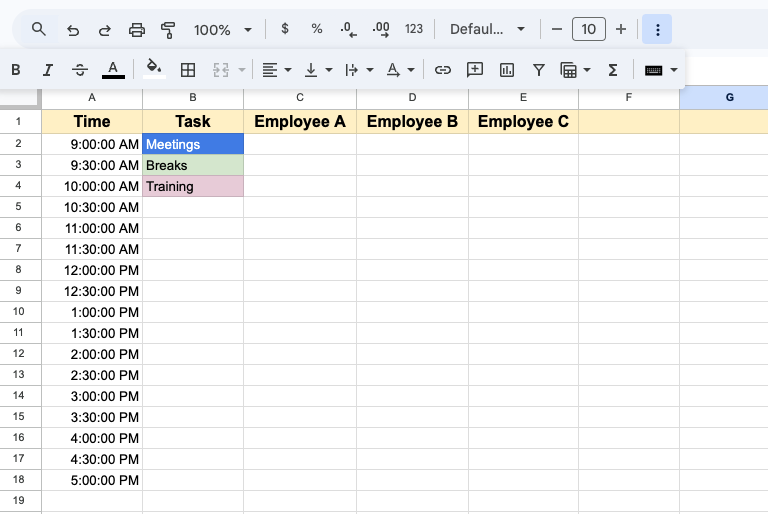The image size is (768, 514).
Task: Decrease font size with minus button
Action: click(x=556, y=29)
